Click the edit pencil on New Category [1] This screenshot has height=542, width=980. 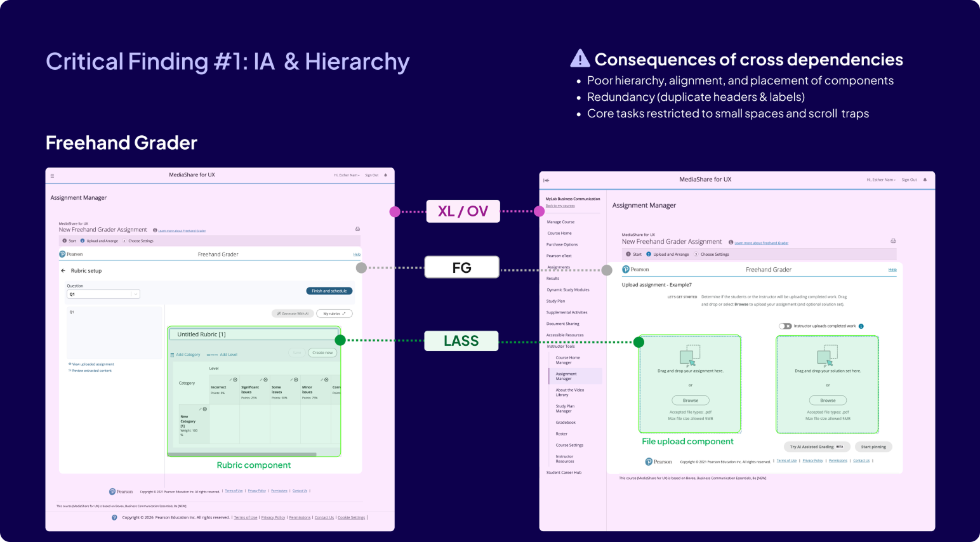click(x=200, y=409)
